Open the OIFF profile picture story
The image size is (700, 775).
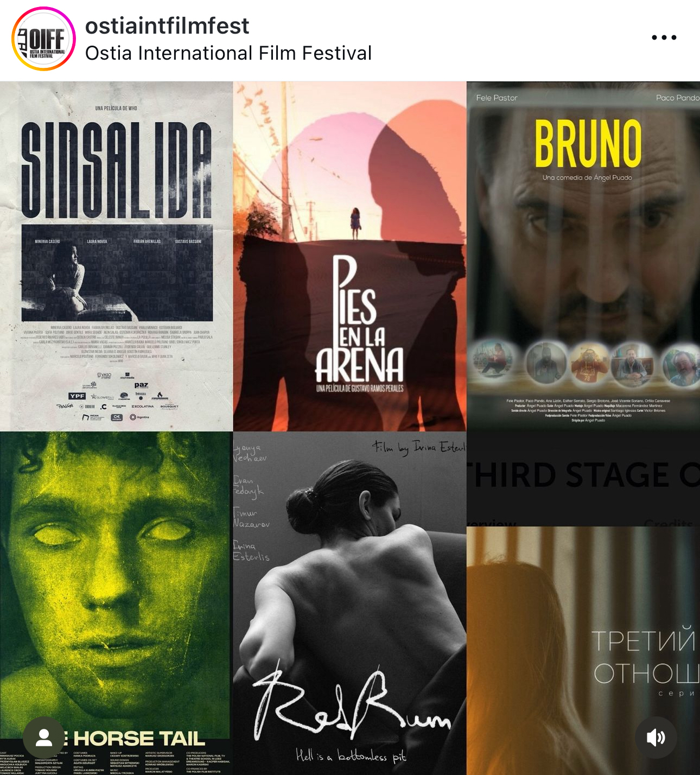(x=43, y=39)
